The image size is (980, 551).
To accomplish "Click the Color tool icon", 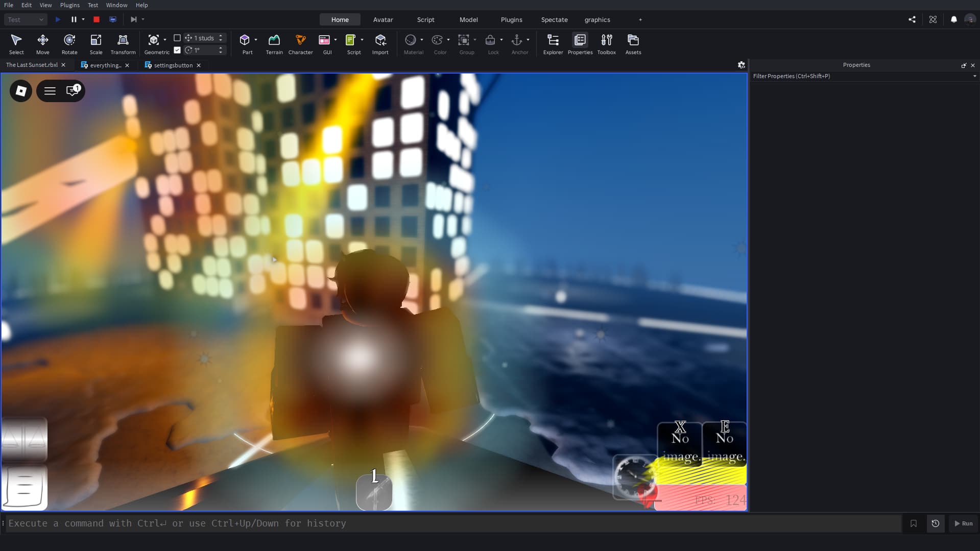I will (437, 40).
